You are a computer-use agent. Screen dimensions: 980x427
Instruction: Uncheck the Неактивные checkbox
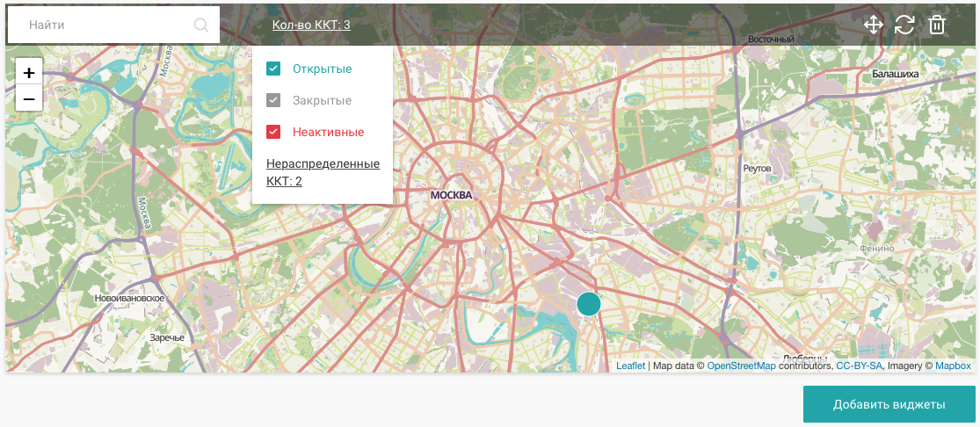(273, 132)
